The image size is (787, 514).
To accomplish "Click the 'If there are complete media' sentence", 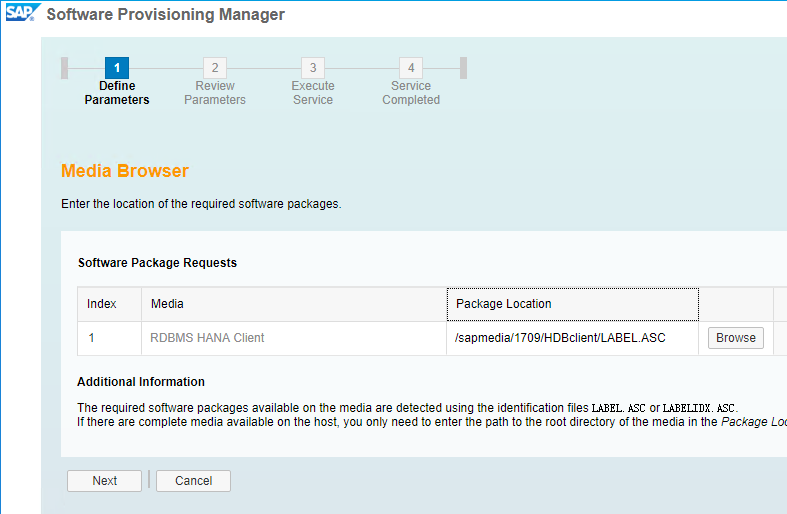I will click(x=432, y=422).
